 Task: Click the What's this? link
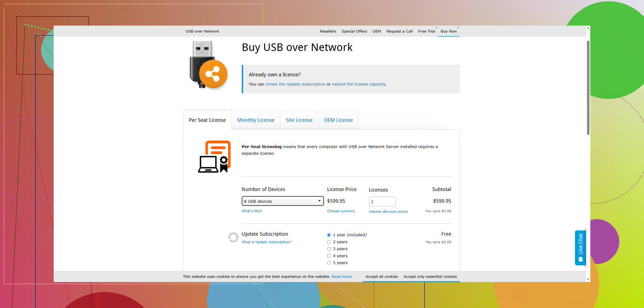coord(252,211)
